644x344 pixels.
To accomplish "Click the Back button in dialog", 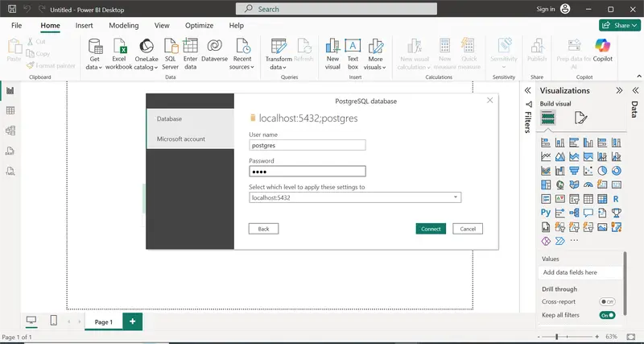I will 264,229.
